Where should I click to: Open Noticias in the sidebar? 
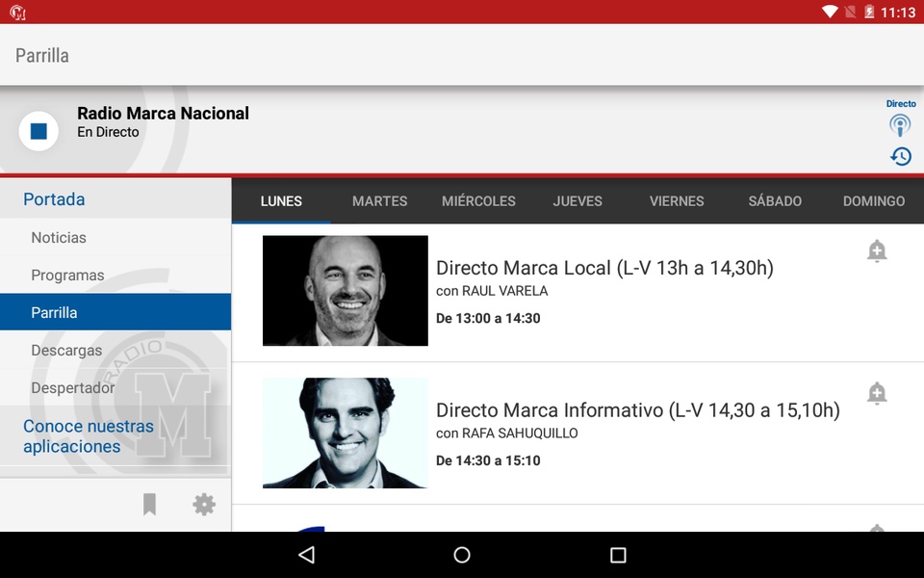(115, 238)
